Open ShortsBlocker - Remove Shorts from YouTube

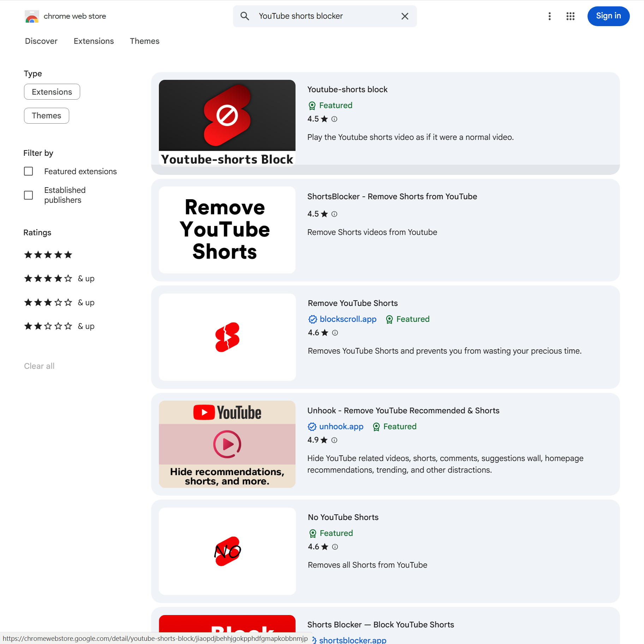392,196
